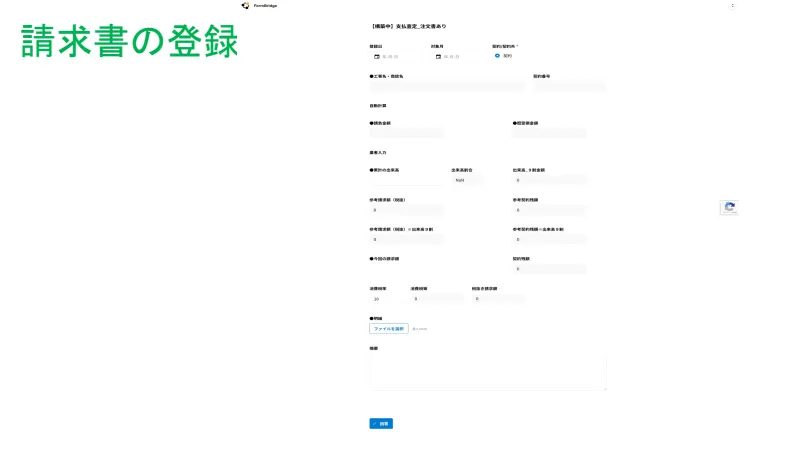
Task: Click the 参考契約残額 field
Action: point(549,210)
